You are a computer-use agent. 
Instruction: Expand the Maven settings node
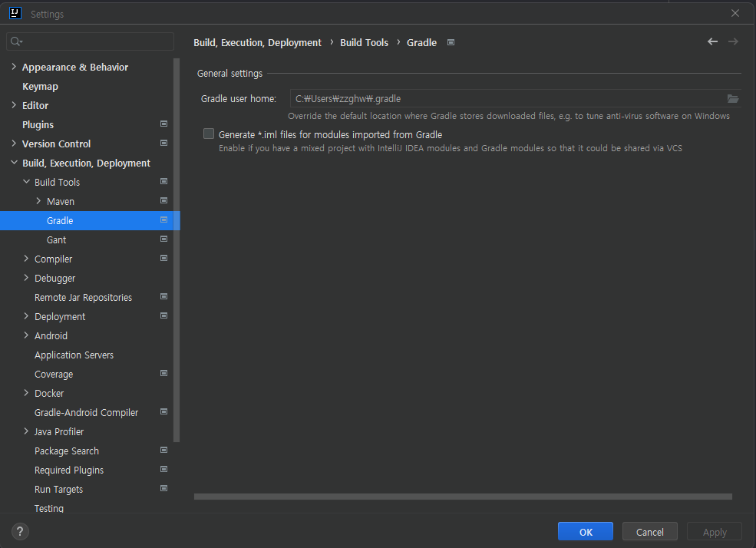pyautogui.click(x=38, y=201)
